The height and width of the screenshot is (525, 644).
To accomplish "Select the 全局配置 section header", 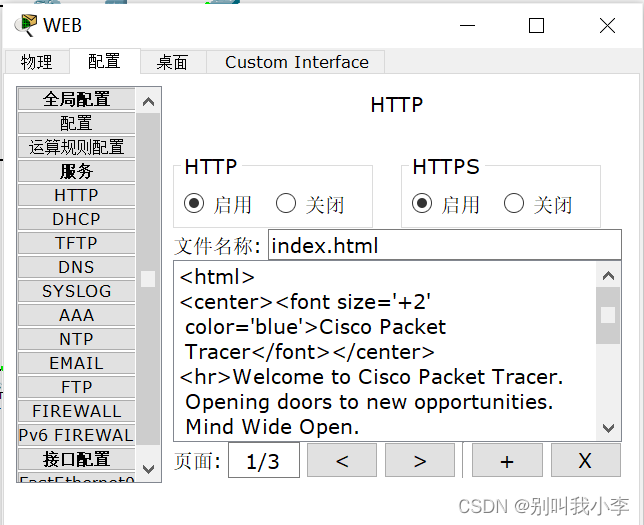I will pos(76,99).
